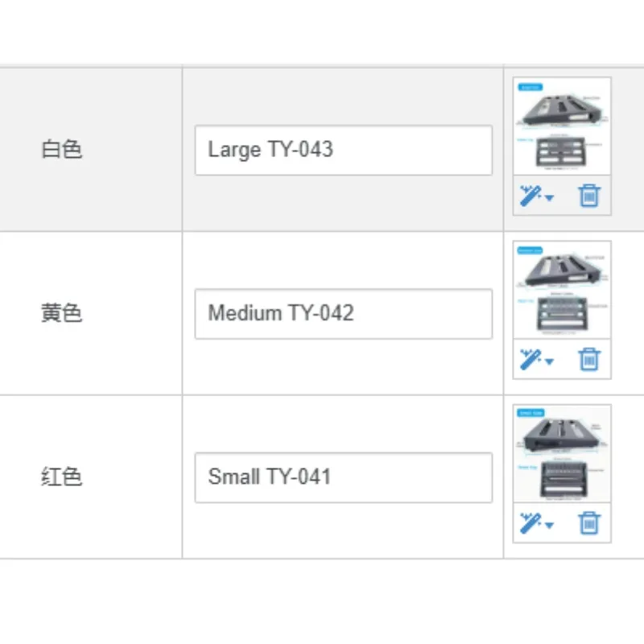Select the 红色 color label

pyautogui.click(x=62, y=477)
